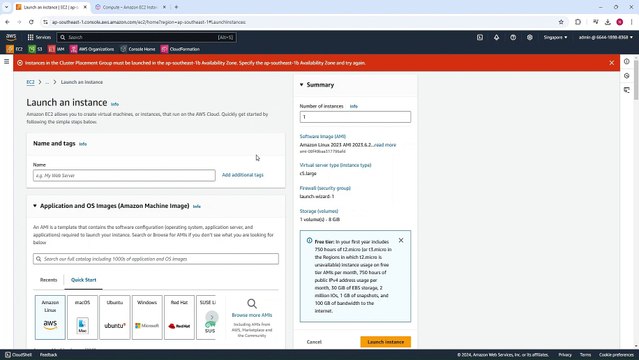639x360 pixels.
Task: Open browser tab list dropdown
Action: [x=6, y=7]
